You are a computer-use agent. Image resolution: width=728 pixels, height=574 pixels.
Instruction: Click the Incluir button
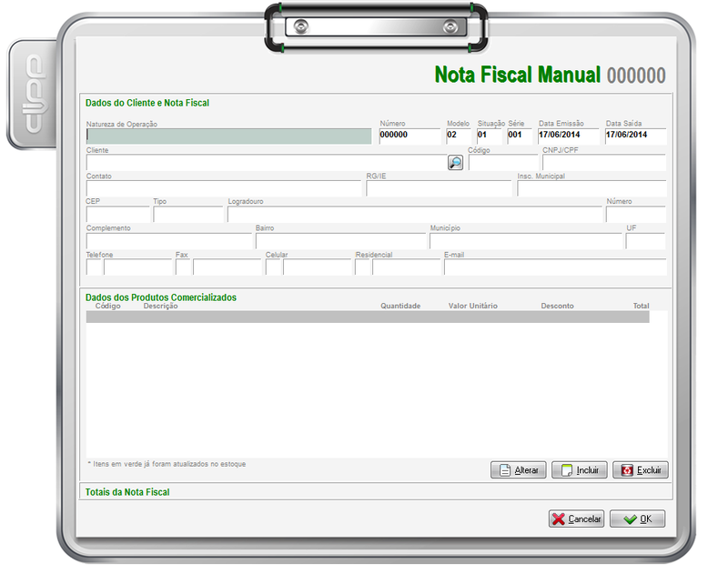pos(579,470)
